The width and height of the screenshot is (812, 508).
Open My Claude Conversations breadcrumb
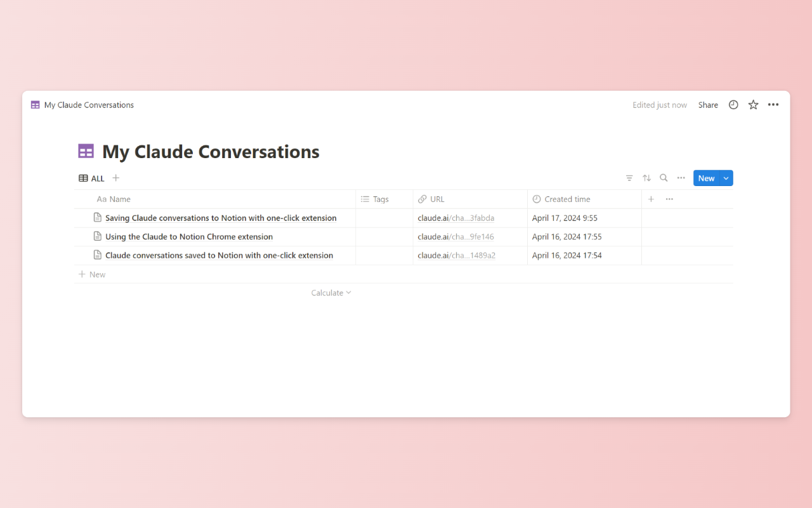point(89,105)
